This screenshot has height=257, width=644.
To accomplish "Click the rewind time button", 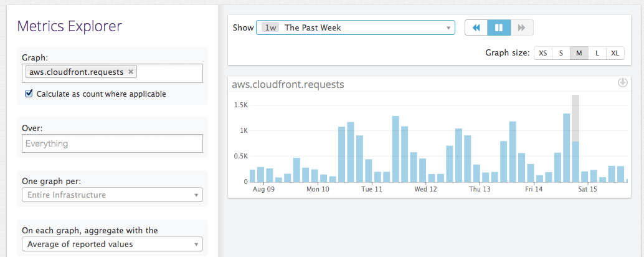I will pos(476,27).
